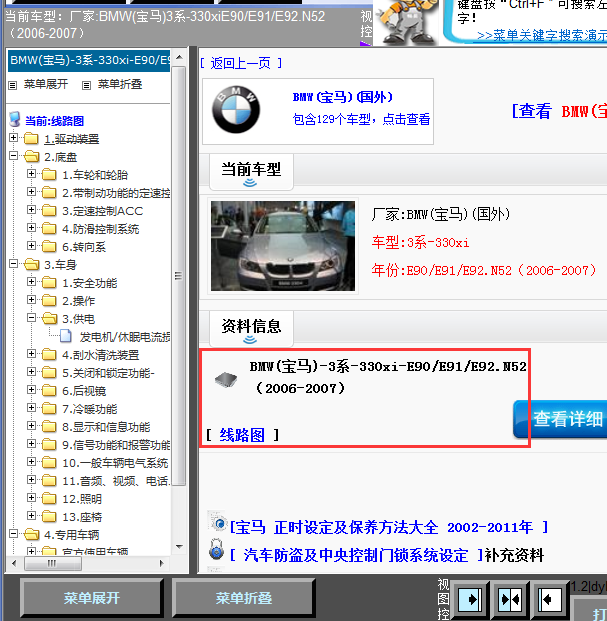Expand 4.防滑控制系统 tree node

31,228
